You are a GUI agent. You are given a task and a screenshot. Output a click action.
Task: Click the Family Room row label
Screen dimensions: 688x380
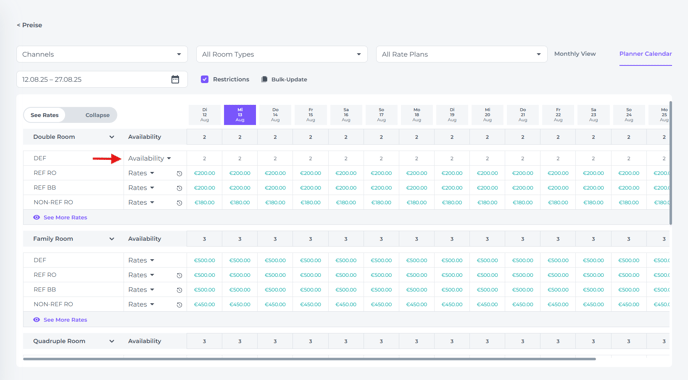coord(53,239)
